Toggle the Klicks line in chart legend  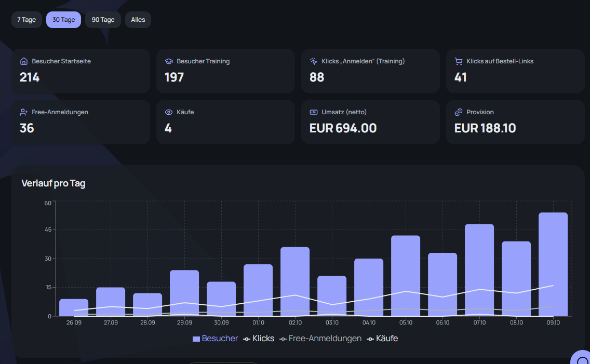click(x=259, y=339)
